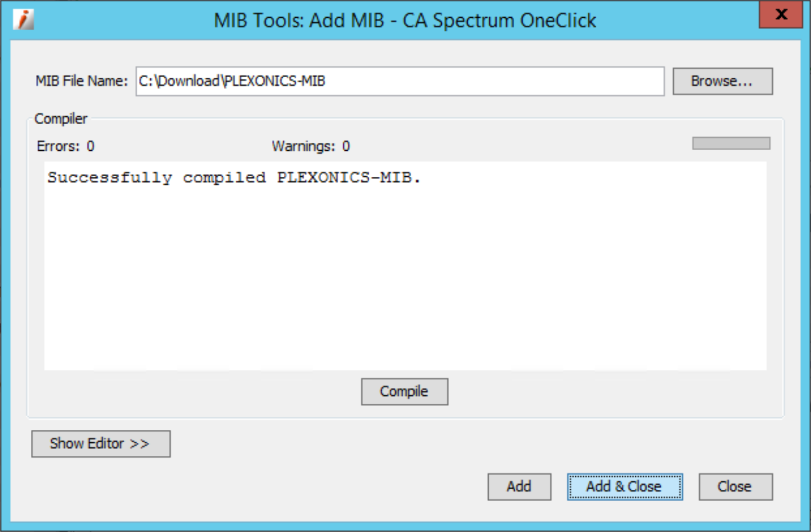Image resolution: width=811 pixels, height=532 pixels.
Task: Click the compiler progress bar
Action: pyautogui.click(x=731, y=143)
